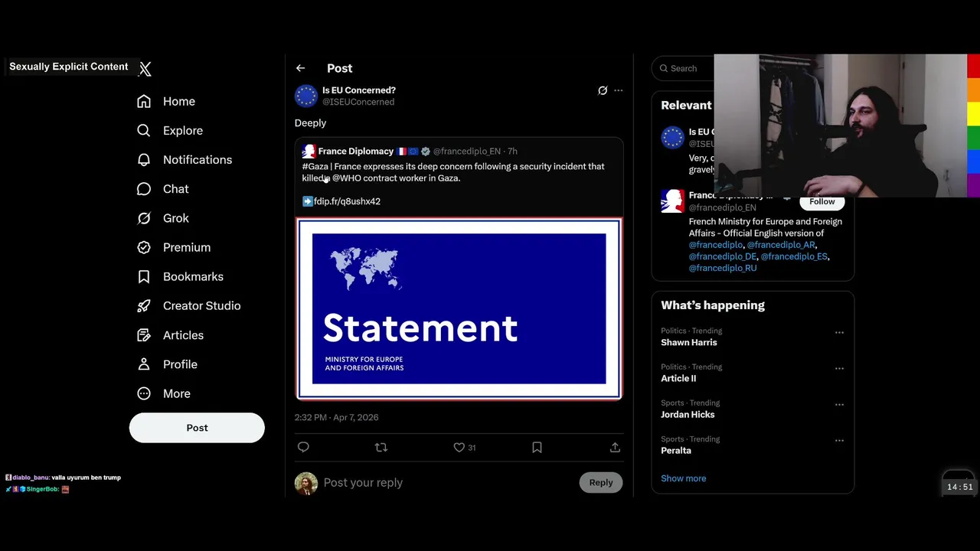
Task: Click the Post your reply field
Action: 448,483
